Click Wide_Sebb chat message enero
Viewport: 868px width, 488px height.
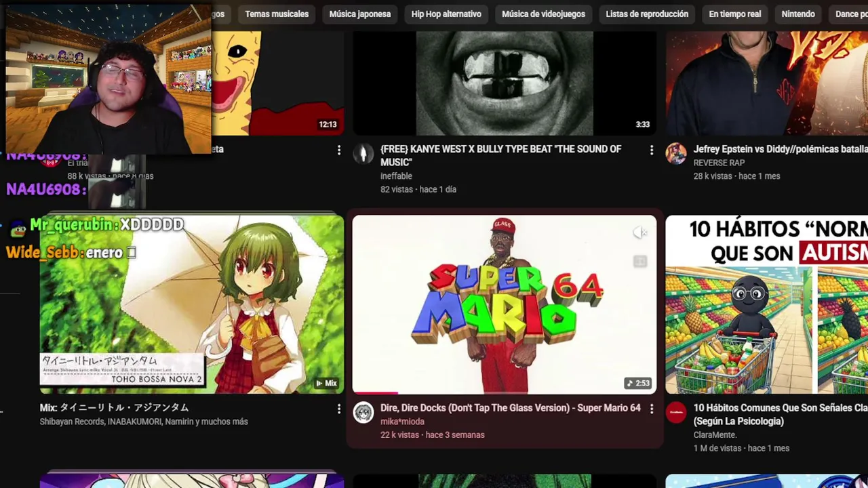[x=71, y=253]
